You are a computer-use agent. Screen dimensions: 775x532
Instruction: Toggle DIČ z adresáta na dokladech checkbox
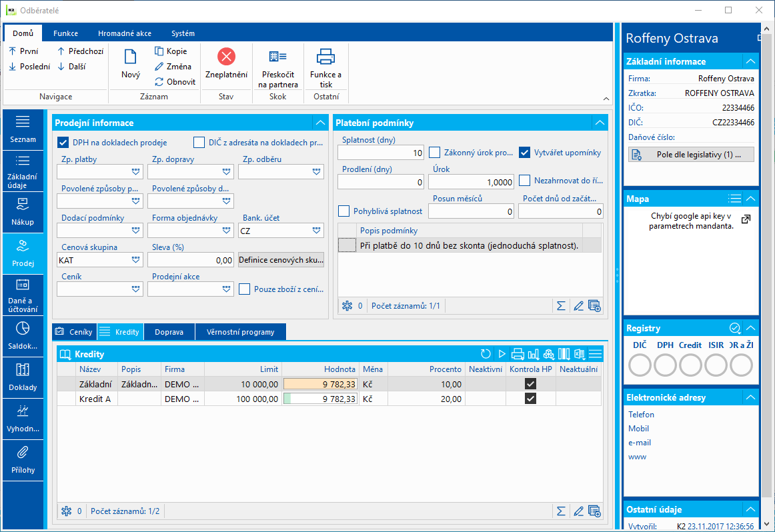coord(199,142)
